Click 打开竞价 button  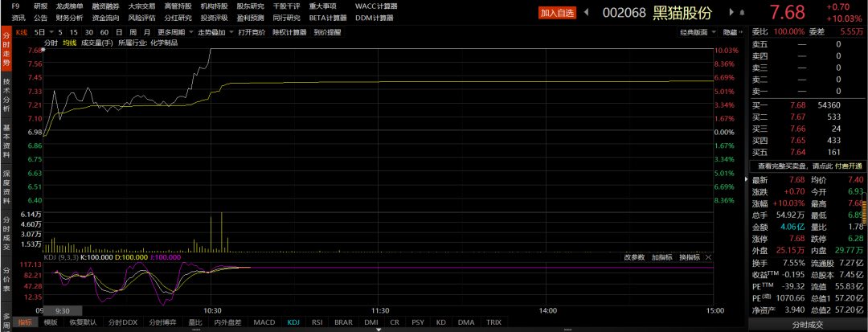click(x=252, y=33)
